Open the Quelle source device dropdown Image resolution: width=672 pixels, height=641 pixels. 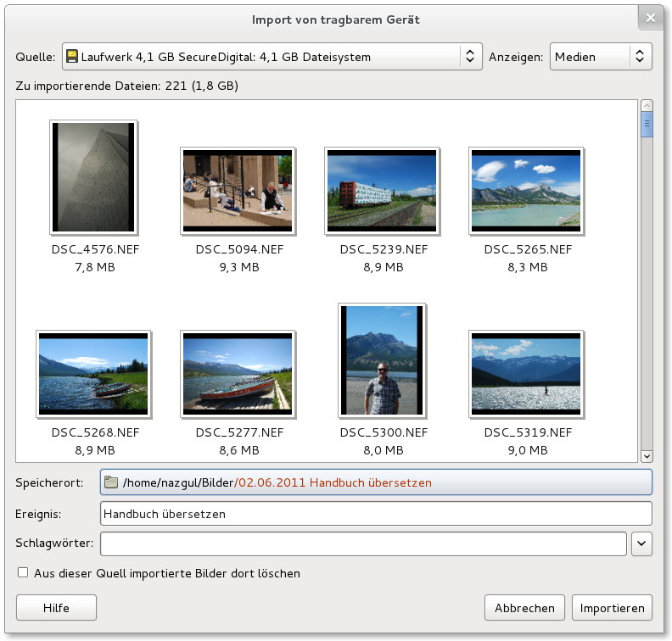pyautogui.click(x=272, y=57)
